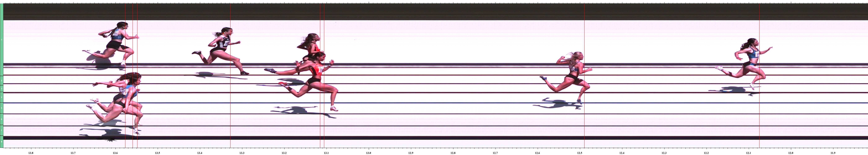The width and height of the screenshot is (868, 155).
Task: Select the 12.2 time scale label
Action: 706,153
